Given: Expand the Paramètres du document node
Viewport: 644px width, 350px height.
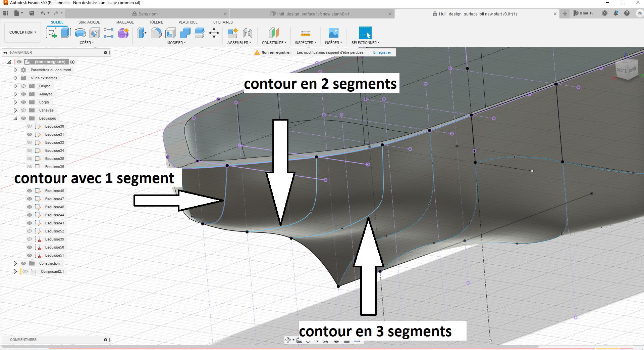Looking at the screenshot, I should [x=15, y=70].
